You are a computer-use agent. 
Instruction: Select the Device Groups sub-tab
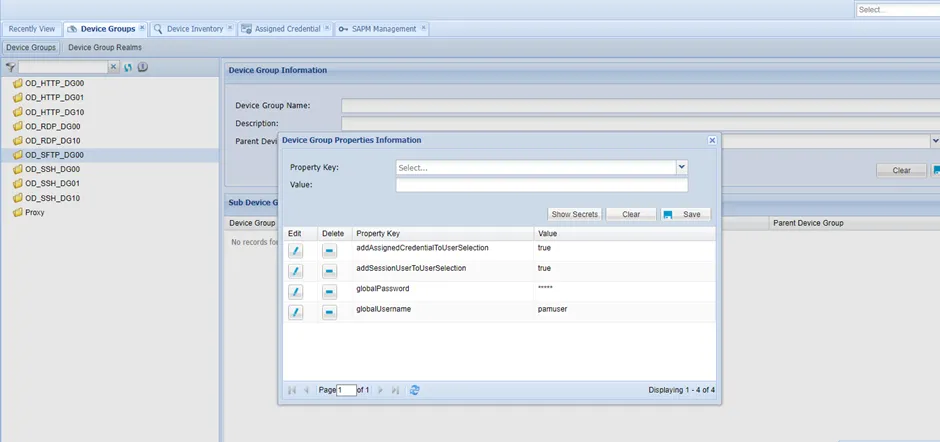[x=31, y=47]
